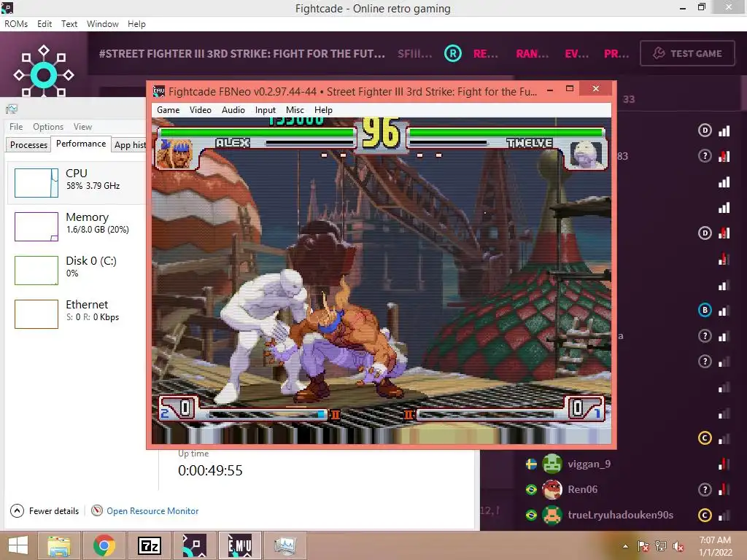
Task: Show hidden tray icons arrow
Action: pyautogui.click(x=625, y=546)
